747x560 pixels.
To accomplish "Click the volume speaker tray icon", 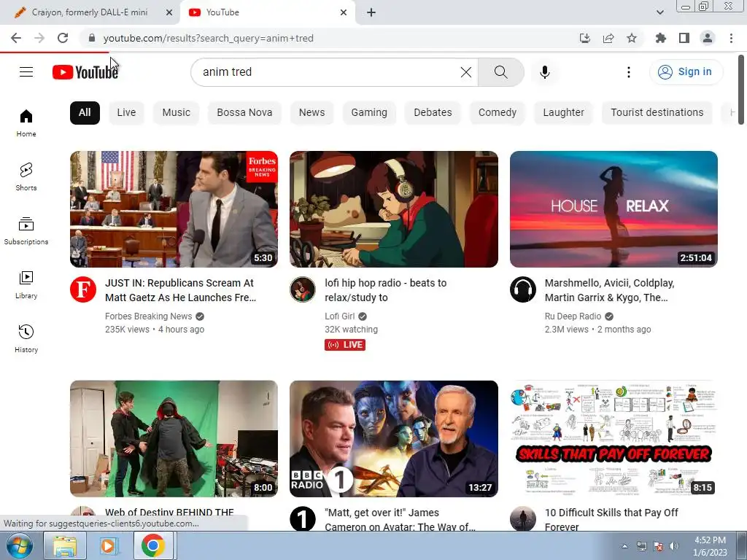I will (673, 546).
